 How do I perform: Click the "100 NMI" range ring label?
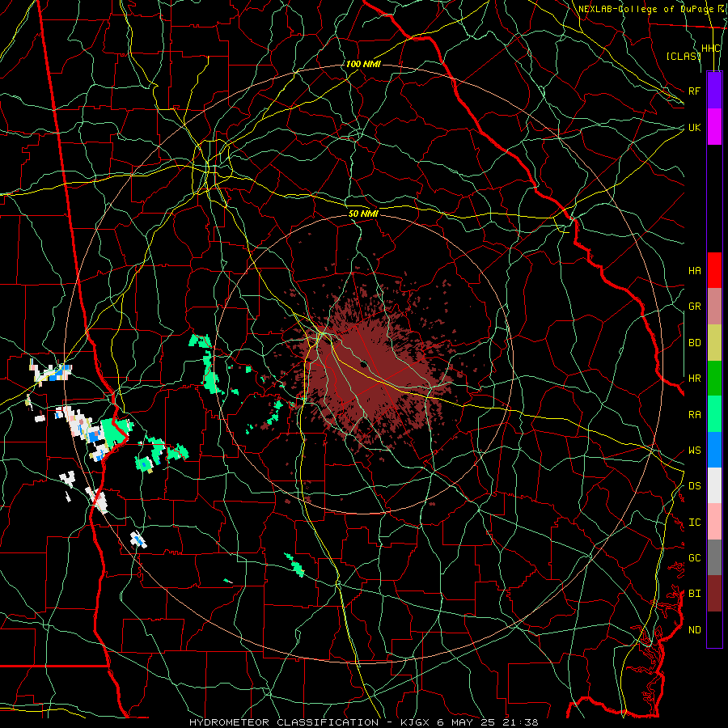point(363,64)
